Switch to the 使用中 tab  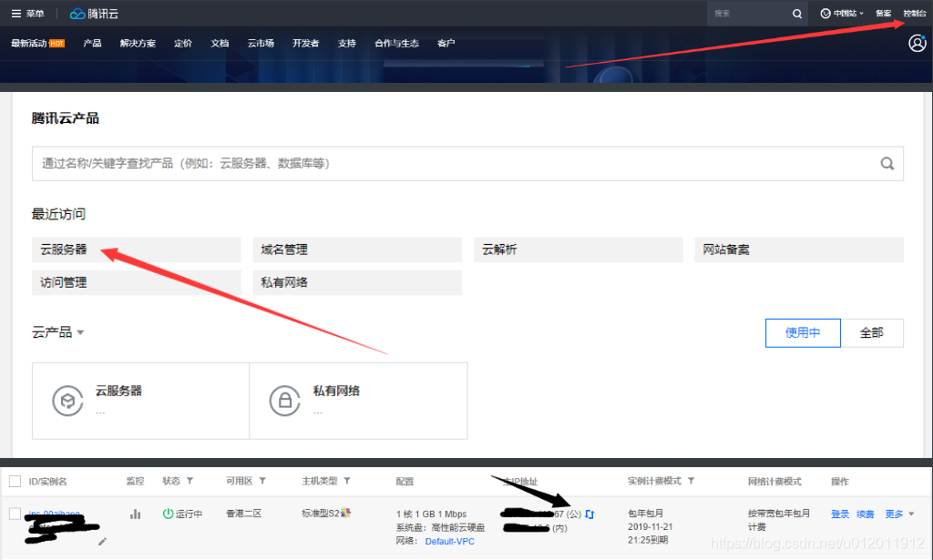pos(803,333)
